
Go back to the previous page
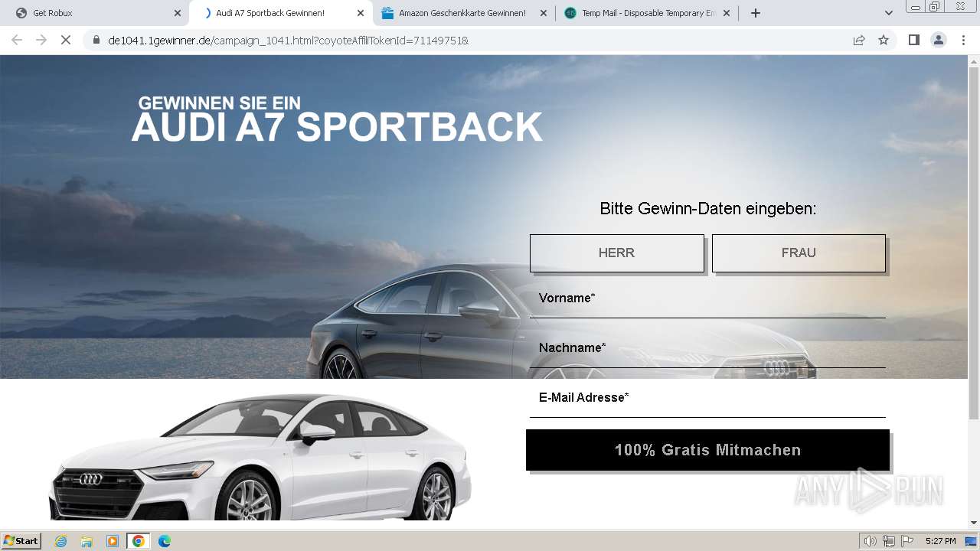coord(17,40)
